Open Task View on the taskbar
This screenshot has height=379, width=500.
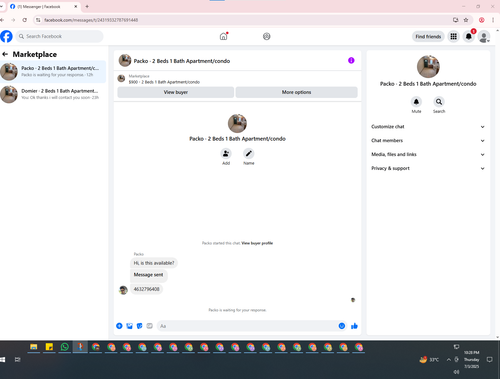point(18,359)
